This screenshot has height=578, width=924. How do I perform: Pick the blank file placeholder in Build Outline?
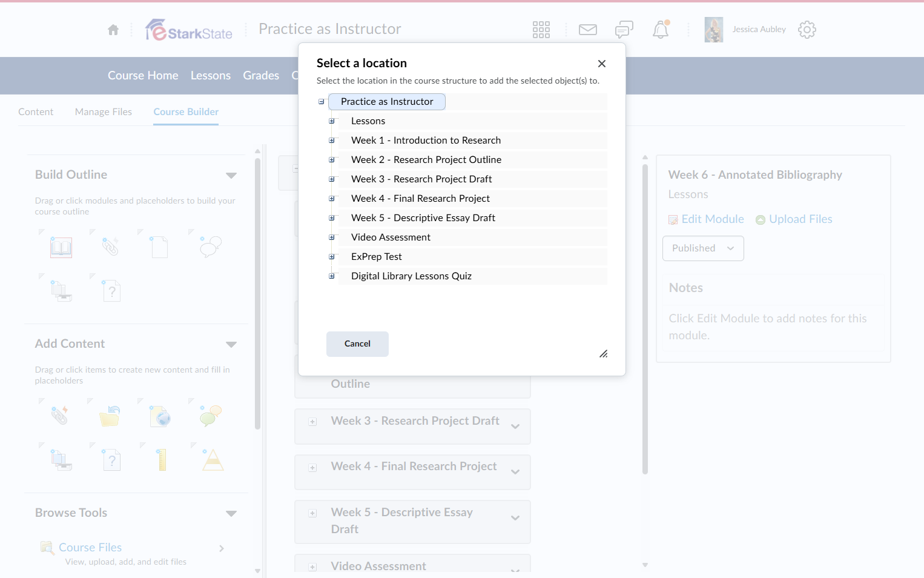pos(160,247)
